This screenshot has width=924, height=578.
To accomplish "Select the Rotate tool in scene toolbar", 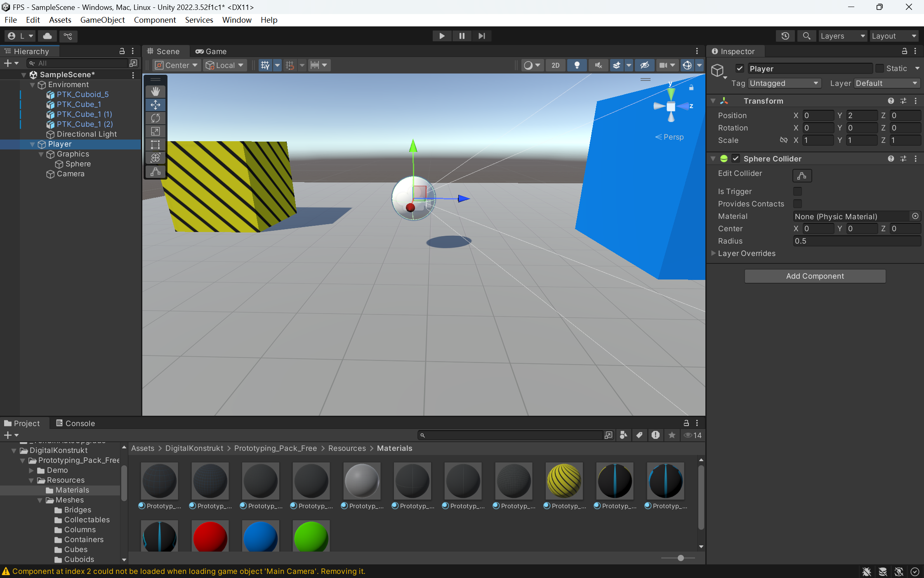I will pos(156,118).
